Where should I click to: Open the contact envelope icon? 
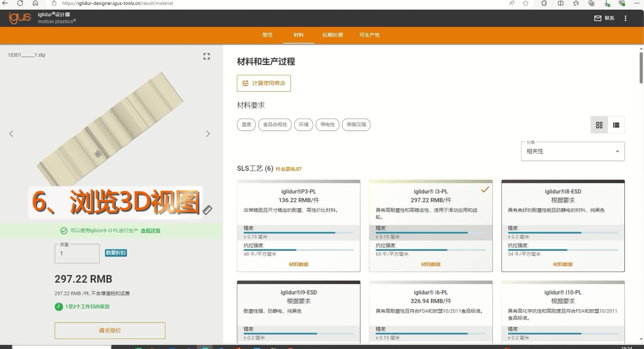[x=598, y=18]
